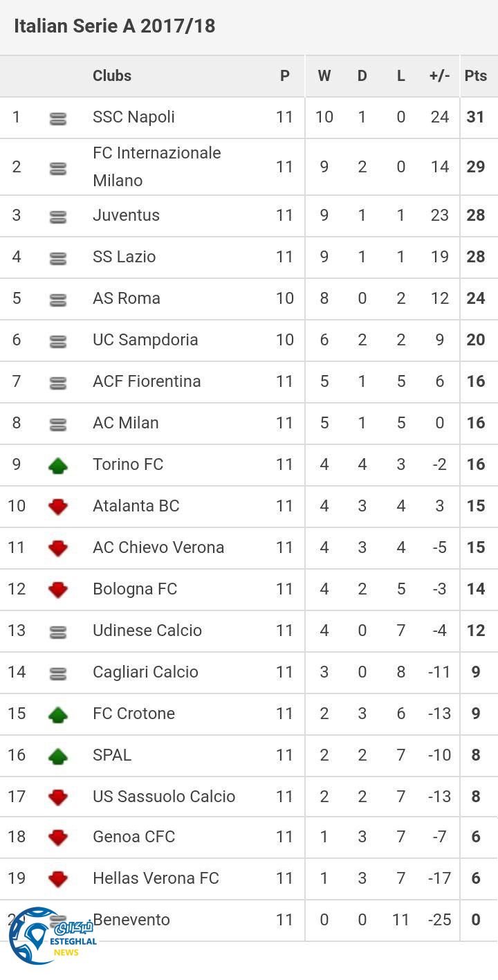The width and height of the screenshot is (498, 980).
Task: Click the red down arrow beside Hellas Verona FC
Action: 58,879
